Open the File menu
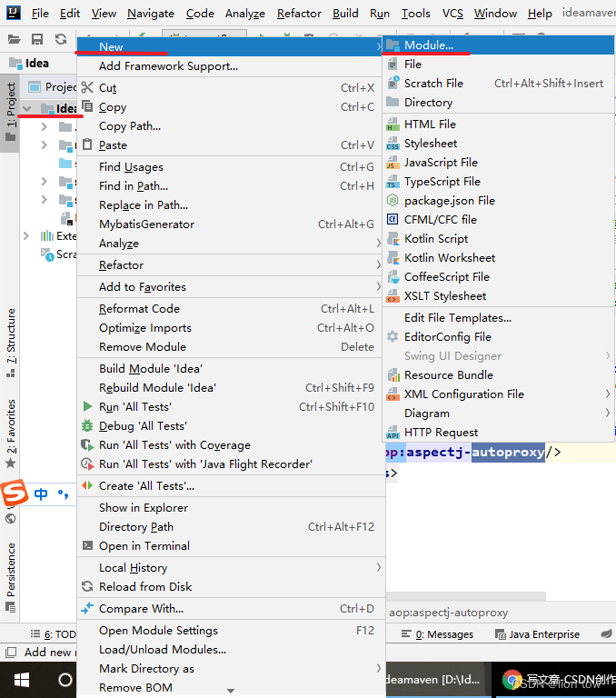This screenshot has width=616, height=698. [40, 14]
